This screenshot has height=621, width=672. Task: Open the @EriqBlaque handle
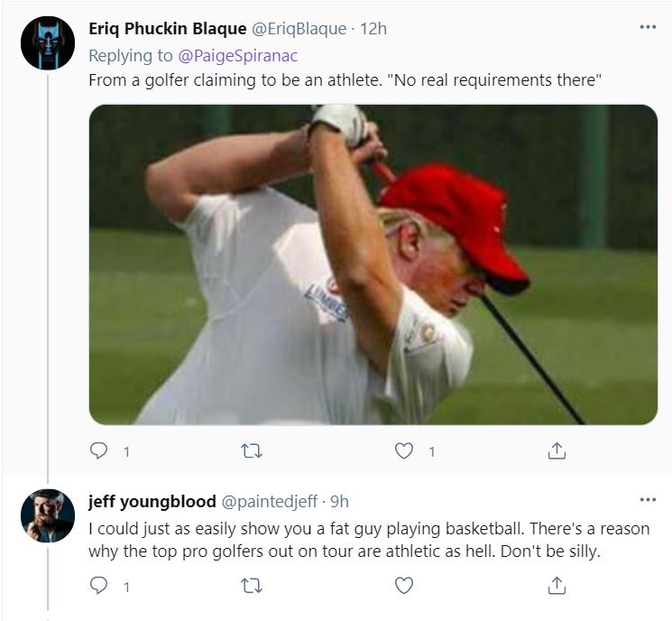click(299, 29)
